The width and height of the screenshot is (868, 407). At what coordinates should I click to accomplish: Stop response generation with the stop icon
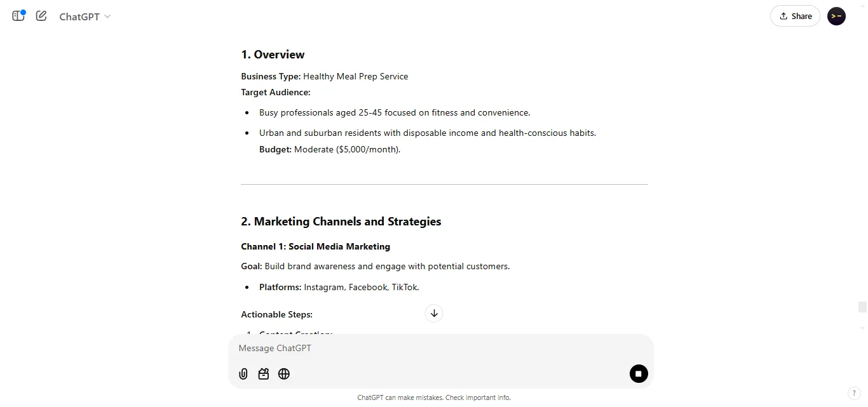tap(638, 374)
